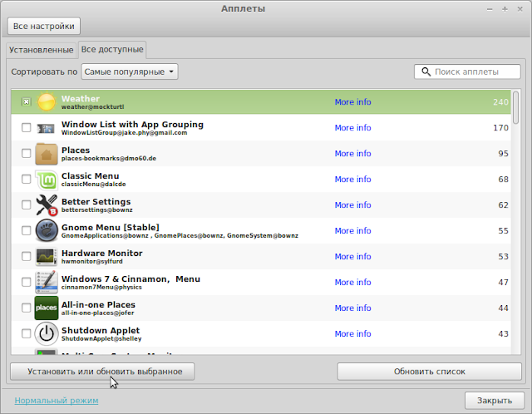The image size is (532, 414).
Task: Click the score '170' value
Action: pyautogui.click(x=500, y=128)
